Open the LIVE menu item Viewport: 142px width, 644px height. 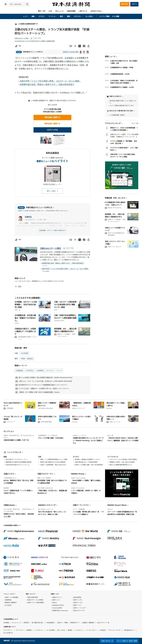point(50,11)
